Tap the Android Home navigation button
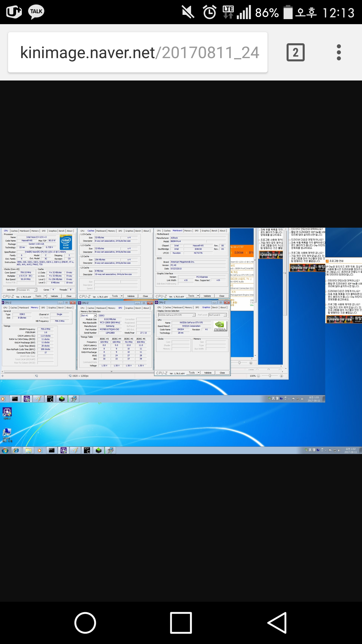362x644 pixels. tap(85, 623)
